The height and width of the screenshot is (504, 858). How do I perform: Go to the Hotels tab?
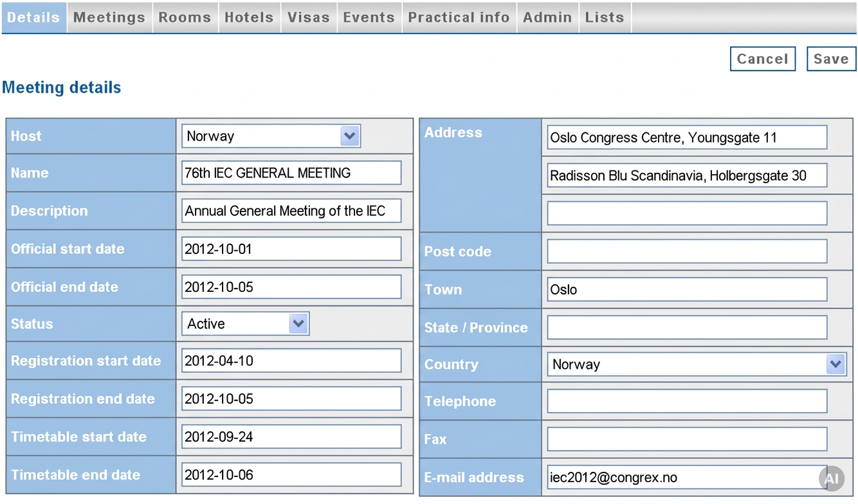click(x=249, y=17)
